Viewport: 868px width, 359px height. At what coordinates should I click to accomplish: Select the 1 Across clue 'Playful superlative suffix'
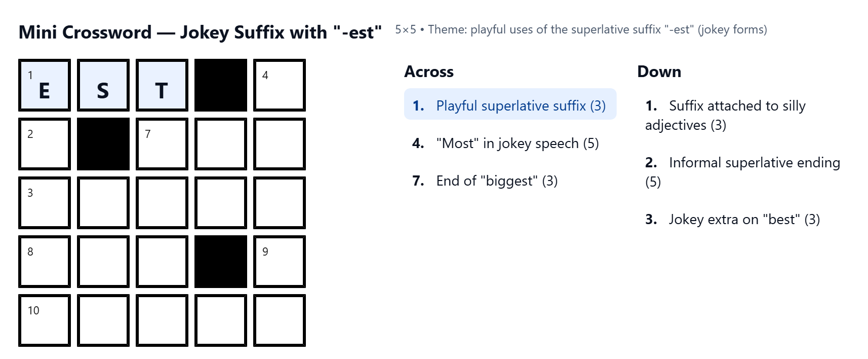[x=510, y=104]
